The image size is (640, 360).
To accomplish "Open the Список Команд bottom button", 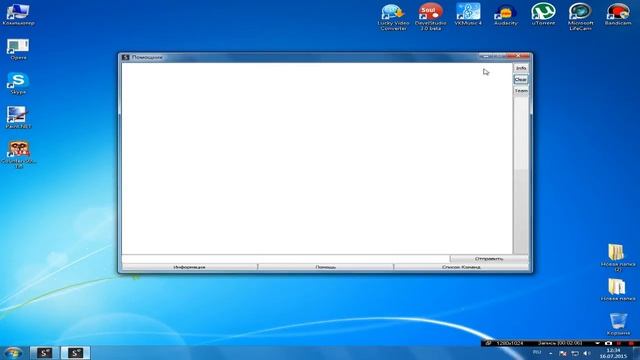I will point(461,267).
